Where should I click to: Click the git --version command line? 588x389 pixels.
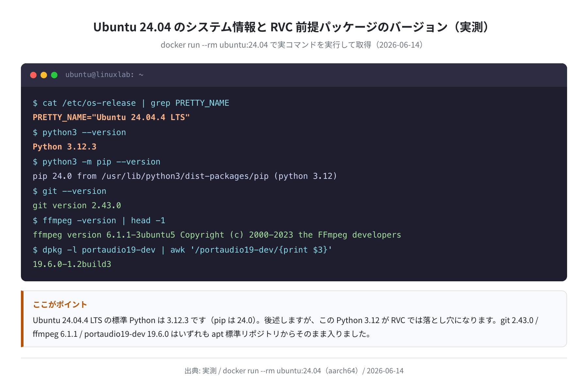[70, 191]
